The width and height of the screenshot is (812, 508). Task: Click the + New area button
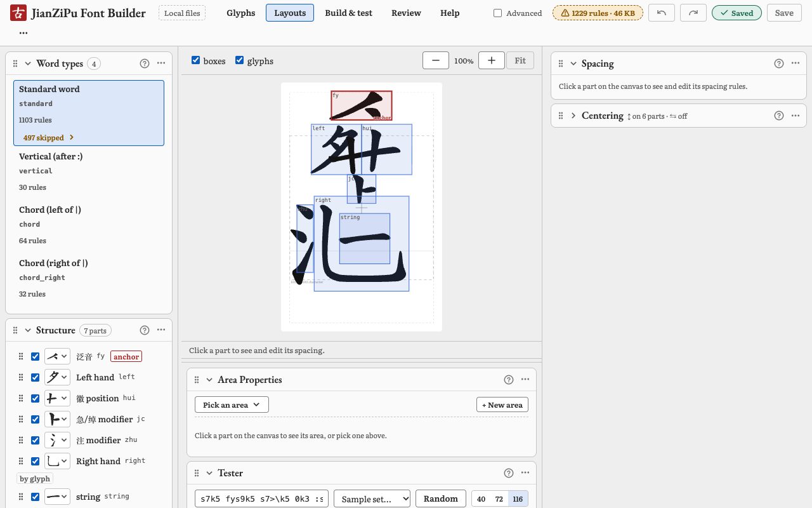[x=502, y=404]
